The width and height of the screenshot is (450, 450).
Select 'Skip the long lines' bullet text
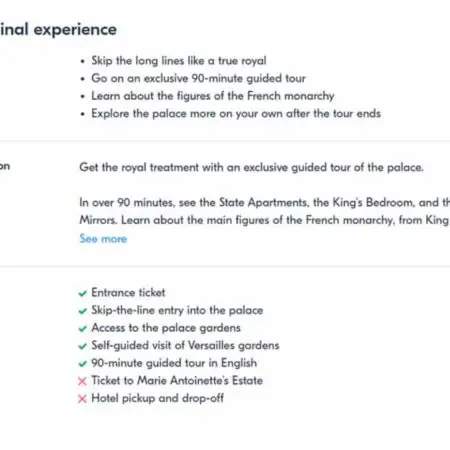pyautogui.click(x=179, y=61)
